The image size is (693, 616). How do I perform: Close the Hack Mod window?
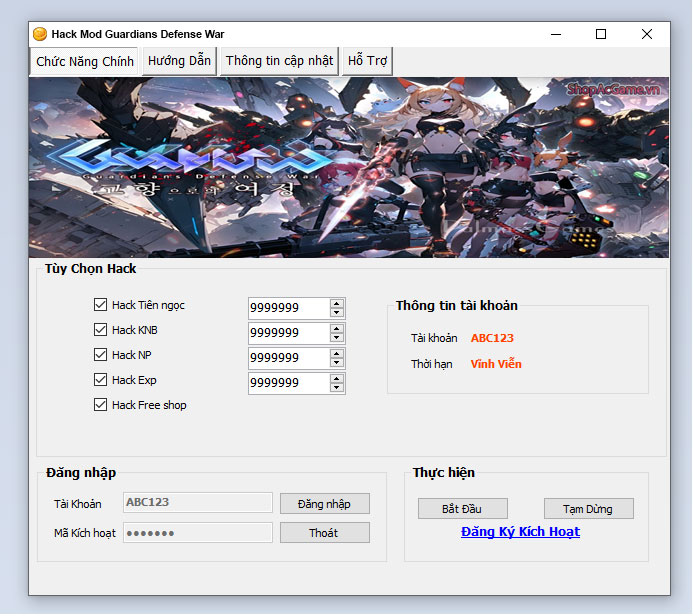click(x=647, y=34)
